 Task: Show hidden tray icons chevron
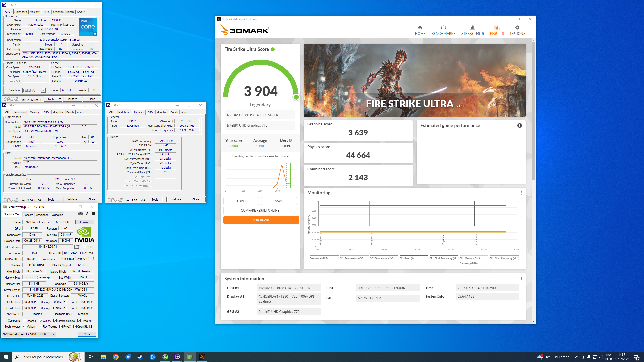[577, 357]
